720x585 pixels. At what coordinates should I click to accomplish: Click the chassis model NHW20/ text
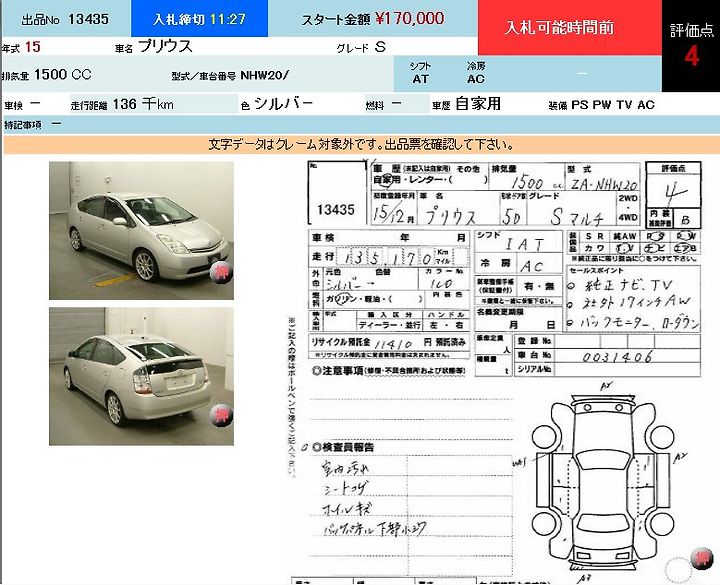coord(264,75)
